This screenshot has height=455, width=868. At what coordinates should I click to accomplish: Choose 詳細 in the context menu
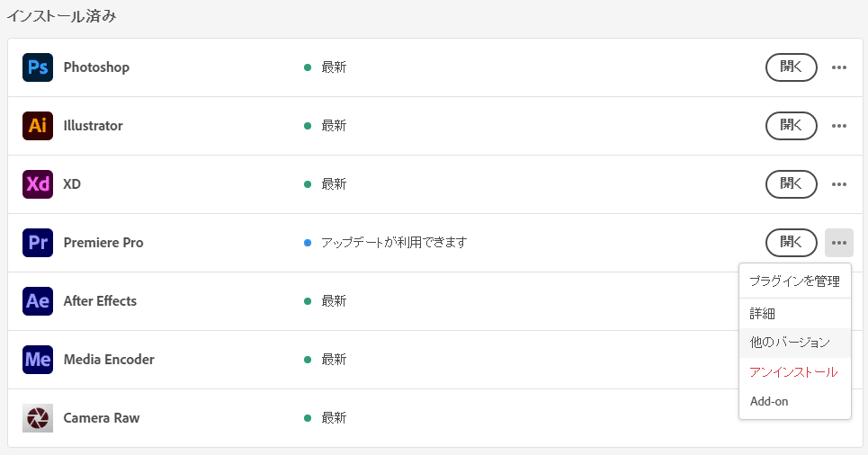click(x=763, y=314)
